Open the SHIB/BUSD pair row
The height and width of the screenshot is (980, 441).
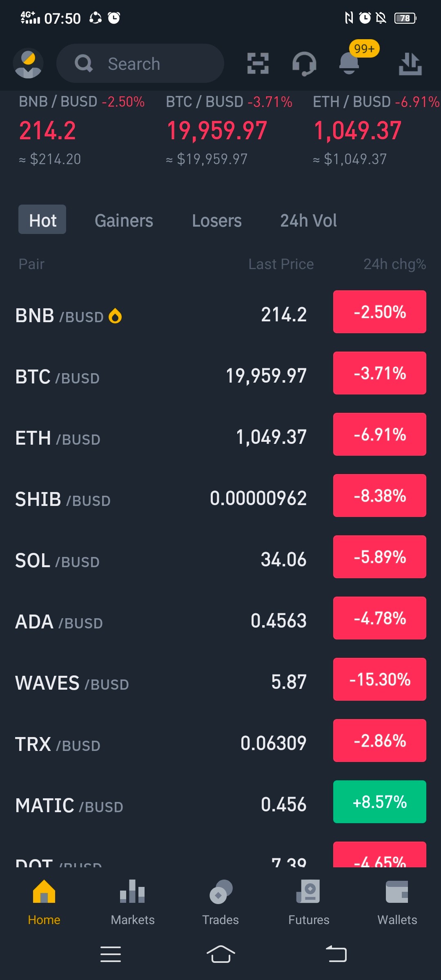(x=220, y=498)
